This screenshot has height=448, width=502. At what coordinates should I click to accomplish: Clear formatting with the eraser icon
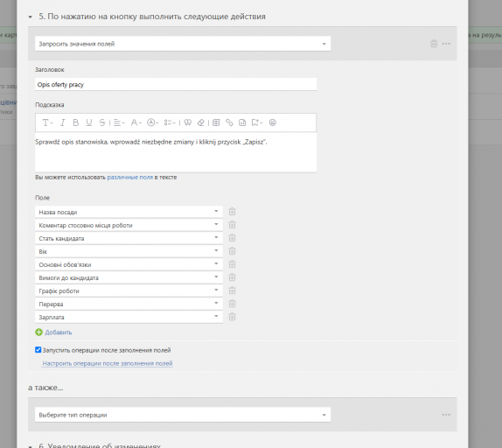[x=201, y=122]
